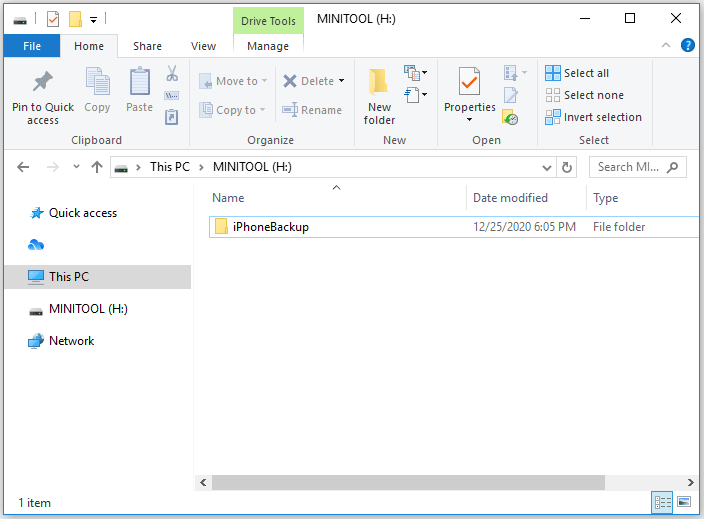
Task: Select the Home ribbon tab
Action: 89,46
